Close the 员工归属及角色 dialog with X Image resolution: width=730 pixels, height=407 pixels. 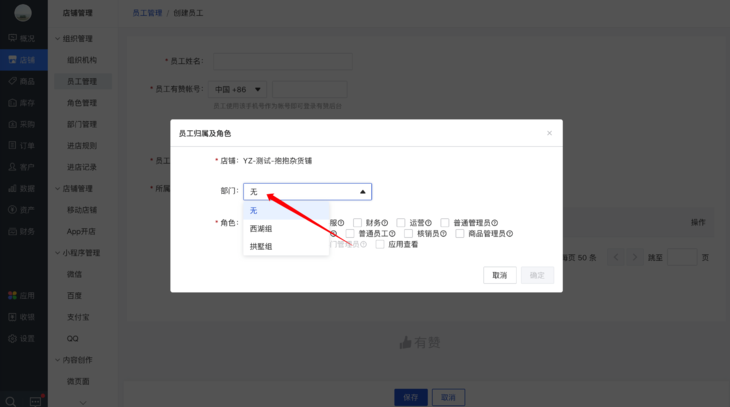pos(549,133)
